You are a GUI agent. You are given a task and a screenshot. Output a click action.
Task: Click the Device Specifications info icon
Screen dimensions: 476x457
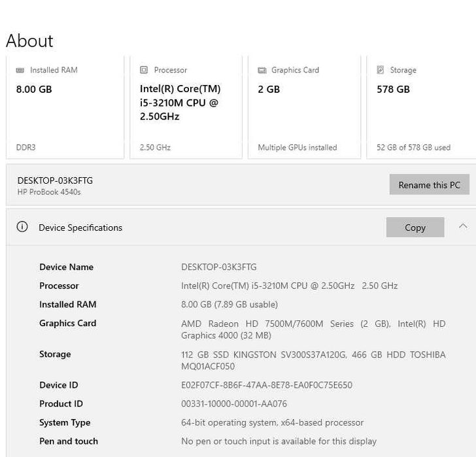click(x=22, y=227)
